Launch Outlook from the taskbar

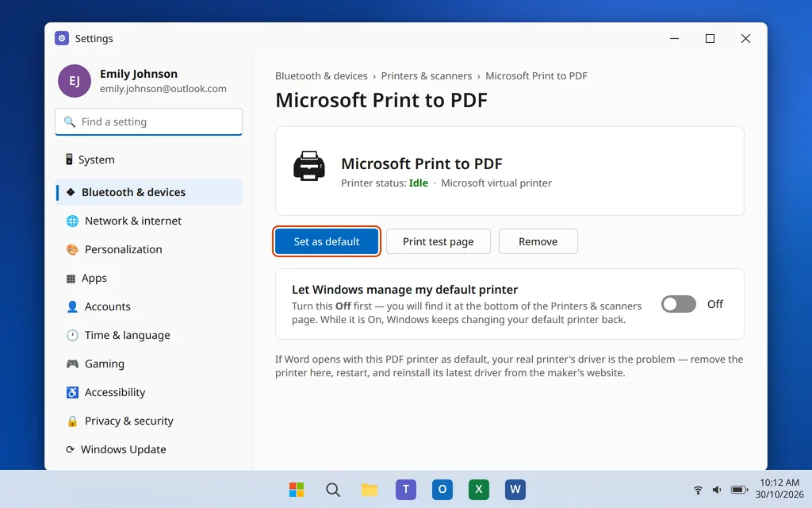pyautogui.click(x=442, y=489)
